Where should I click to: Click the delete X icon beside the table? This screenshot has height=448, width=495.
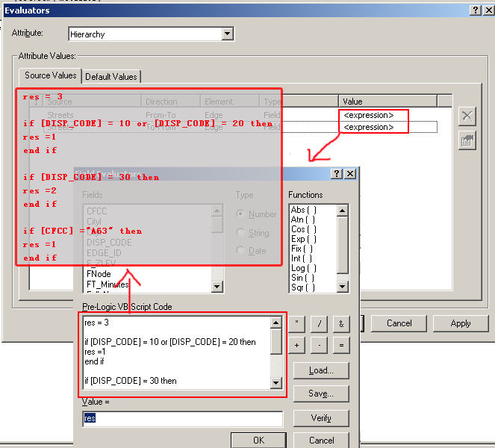click(x=467, y=116)
